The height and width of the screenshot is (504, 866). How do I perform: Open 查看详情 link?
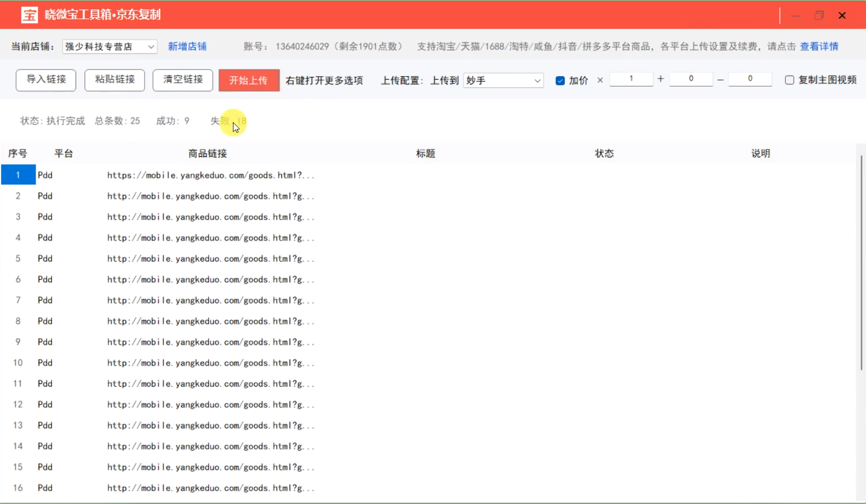[819, 47]
